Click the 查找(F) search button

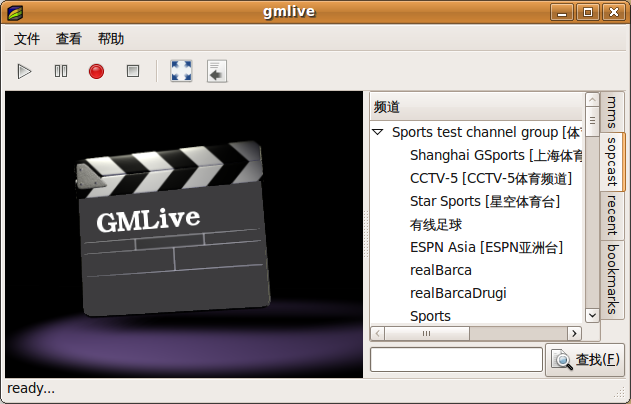[x=585, y=360]
